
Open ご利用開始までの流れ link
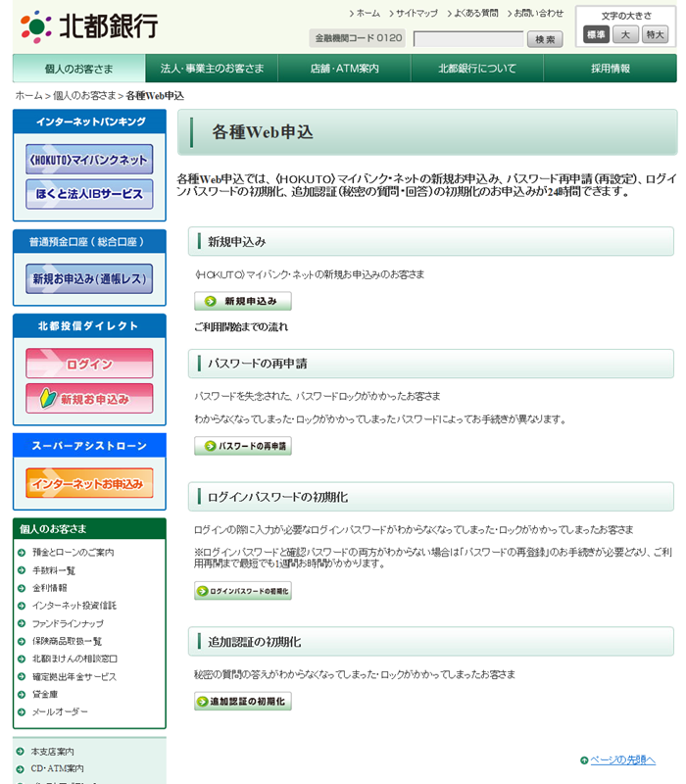[241, 327]
